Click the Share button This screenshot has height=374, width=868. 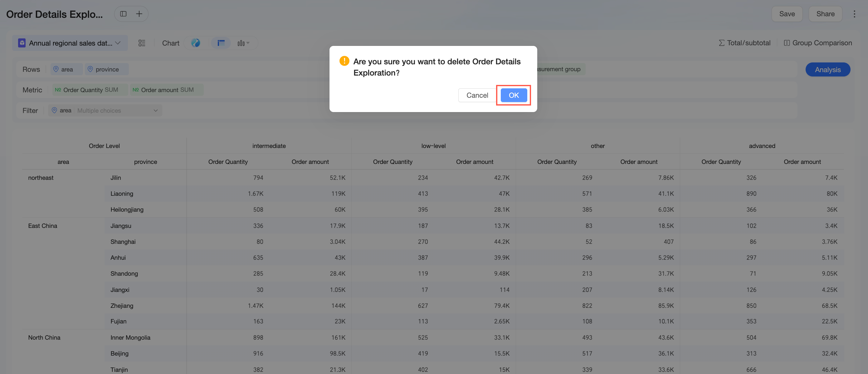(x=825, y=14)
